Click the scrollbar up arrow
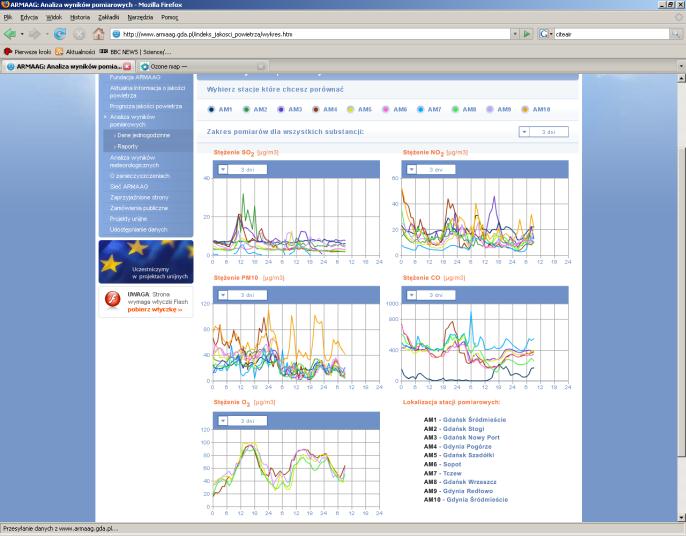Viewport: 686px width, 536px height. (x=681, y=78)
